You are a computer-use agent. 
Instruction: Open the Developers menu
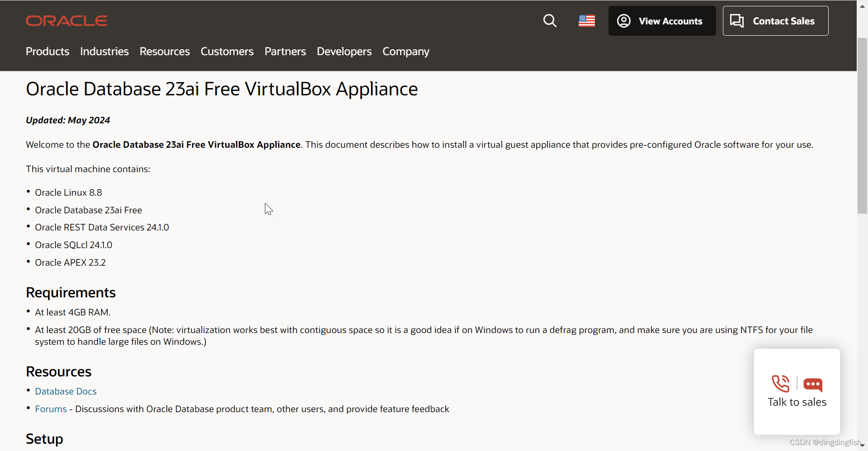(x=344, y=52)
